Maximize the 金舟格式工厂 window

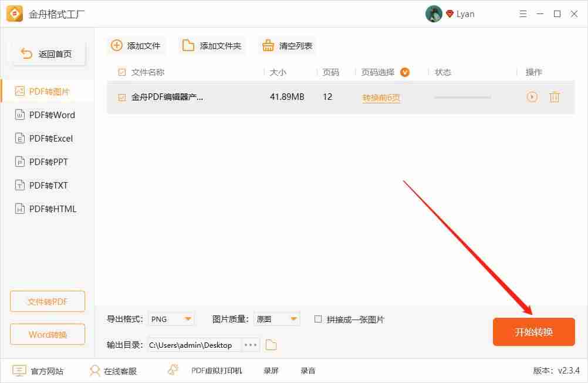tap(557, 14)
